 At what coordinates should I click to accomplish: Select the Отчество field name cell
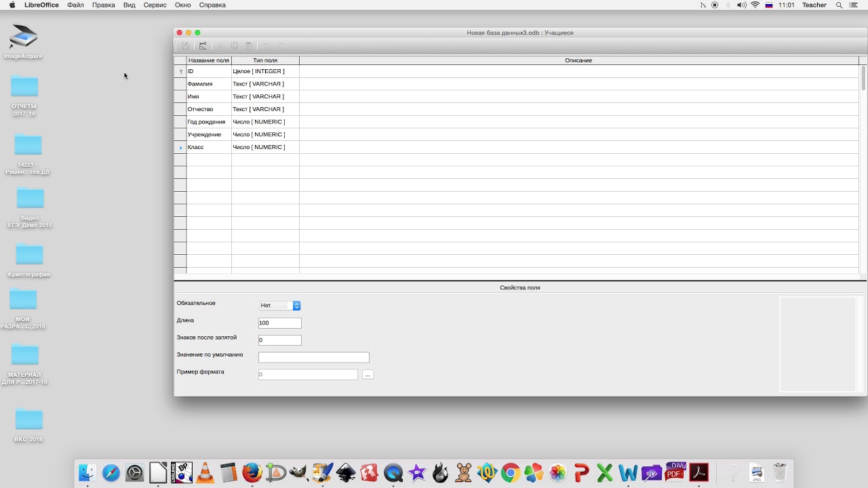click(209, 109)
